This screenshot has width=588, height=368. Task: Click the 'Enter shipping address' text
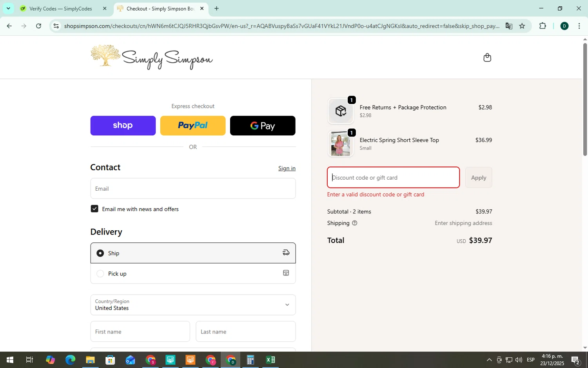[463, 223]
